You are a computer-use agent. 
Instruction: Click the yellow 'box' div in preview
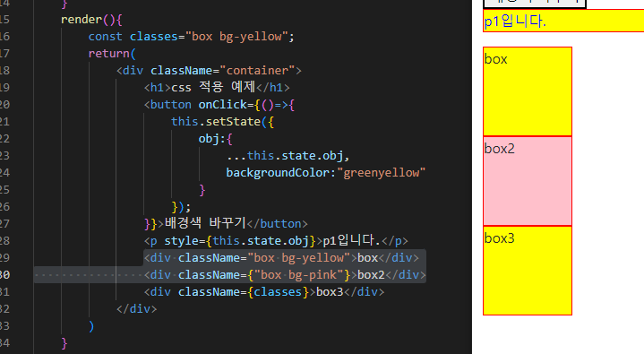point(528,91)
